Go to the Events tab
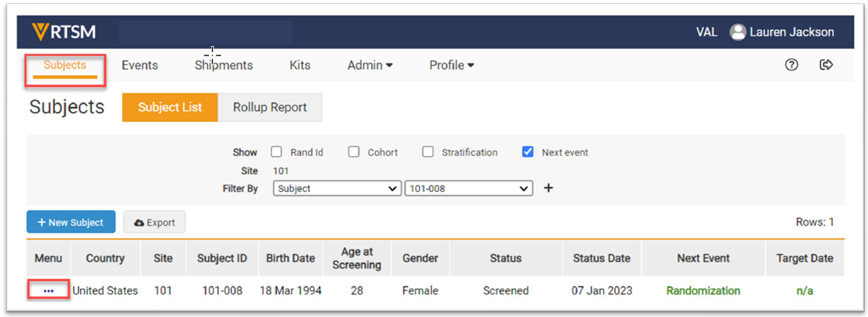Image resolution: width=868 pixels, height=317 pixels. [140, 66]
